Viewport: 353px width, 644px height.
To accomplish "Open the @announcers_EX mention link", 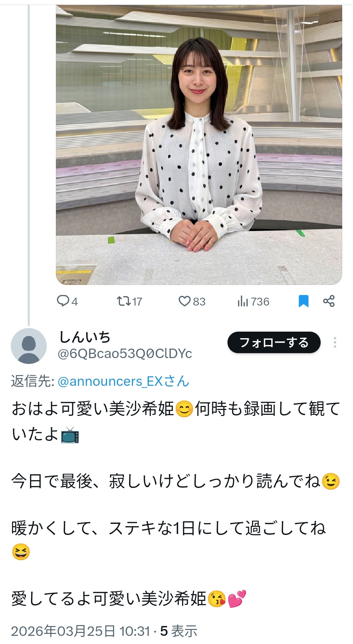I will [x=123, y=381].
